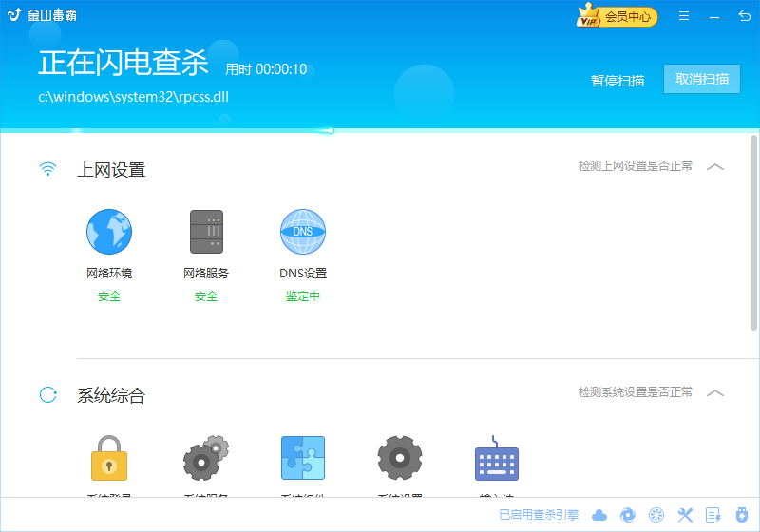Click the 网络服务 server icon
Screen dimensions: 760x532
(x=206, y=232)
